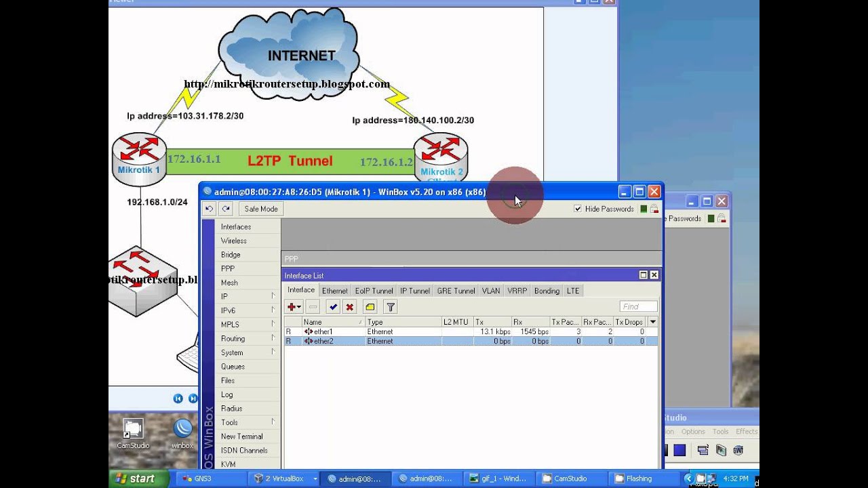Click the Undo arrow in WinBox toolbar

click(x=210, y=209)
